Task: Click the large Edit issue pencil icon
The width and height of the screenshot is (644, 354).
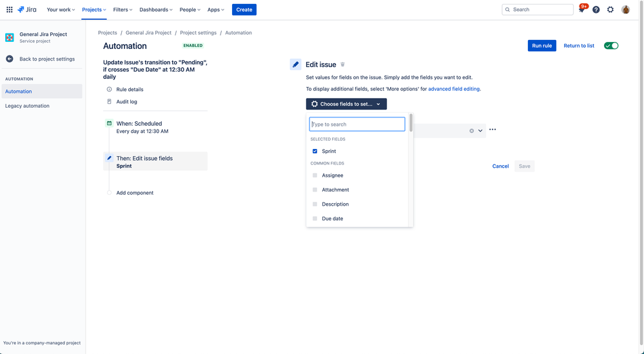Action: coord(295,64)
